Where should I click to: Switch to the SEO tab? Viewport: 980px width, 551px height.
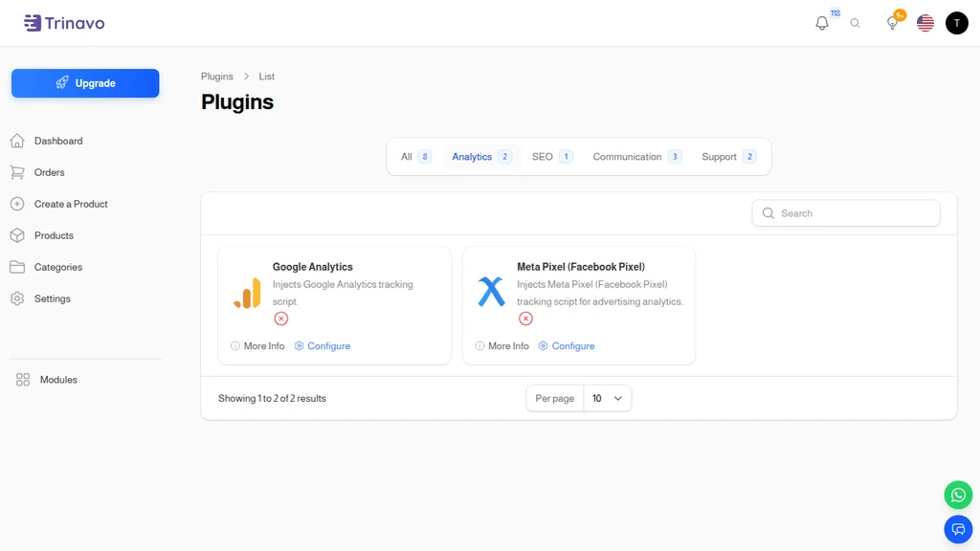pos(552,157)
